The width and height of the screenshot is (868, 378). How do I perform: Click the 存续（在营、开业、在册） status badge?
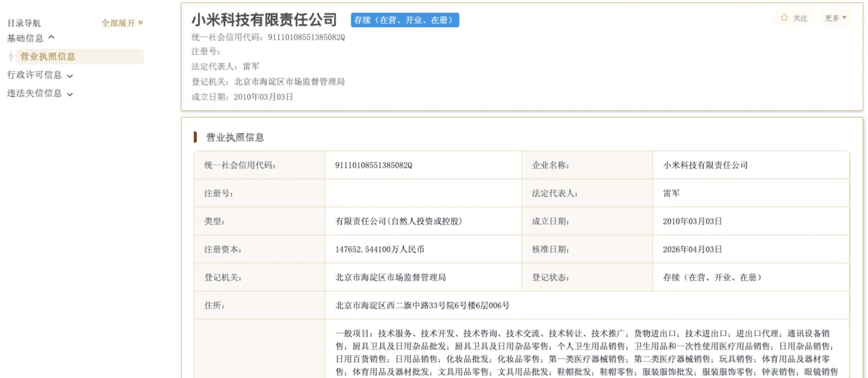pos(405,20)
